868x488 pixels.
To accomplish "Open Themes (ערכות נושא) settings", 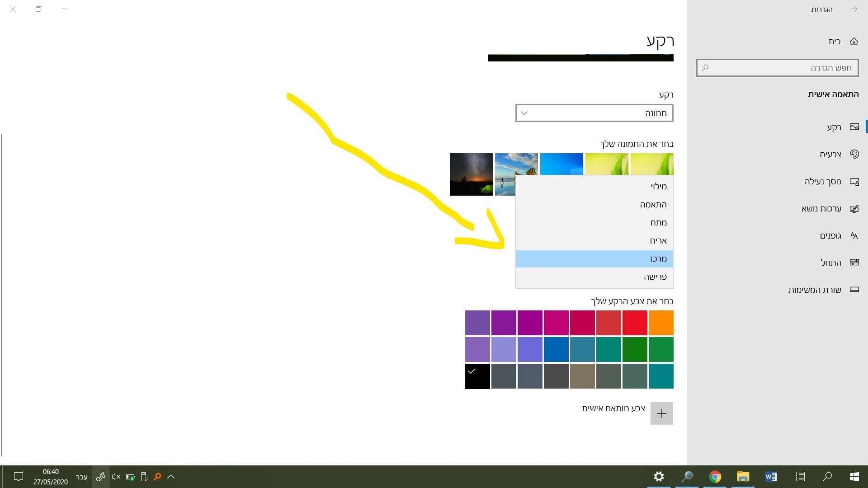I will [x=821, y=209].
